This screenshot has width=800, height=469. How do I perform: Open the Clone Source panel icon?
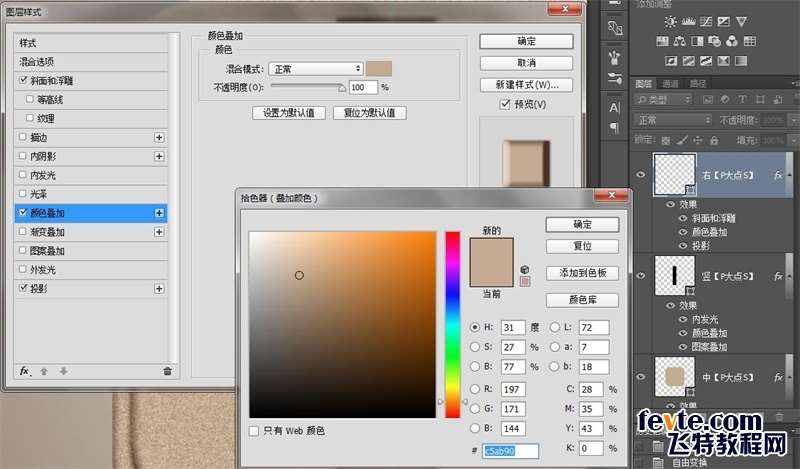click(x=615, y=28)
